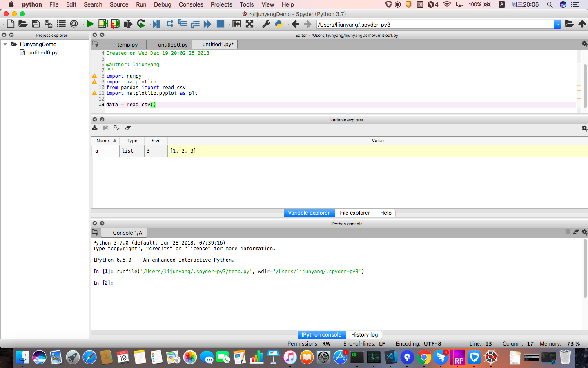The width and height of the screenshot is (588, 368).
Task: Run the current cell icon
Action: 103,24
